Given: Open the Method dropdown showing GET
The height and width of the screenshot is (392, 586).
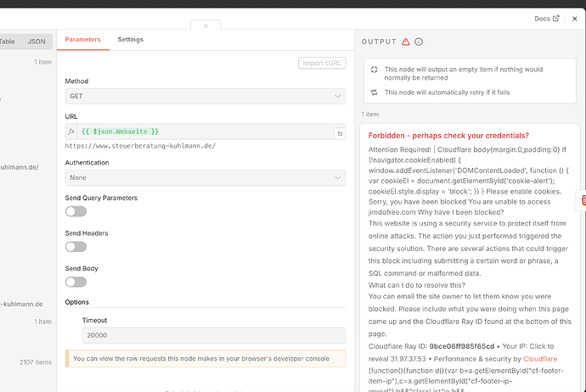Looking at the screenshot, I should click(x=205, y=97).
